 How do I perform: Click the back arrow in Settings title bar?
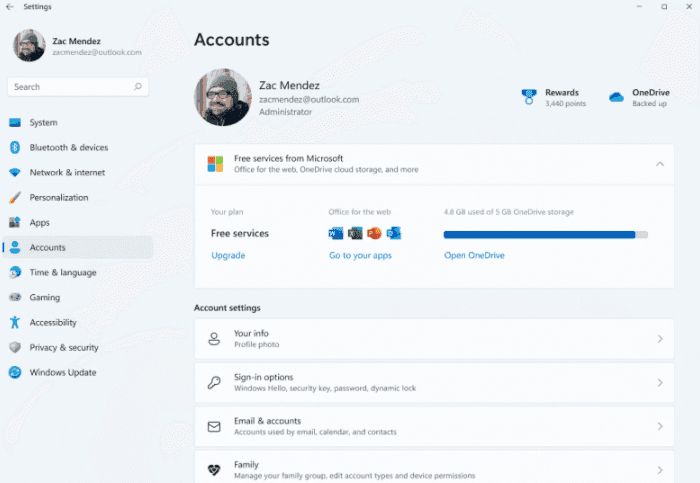(x=10, y=7)
